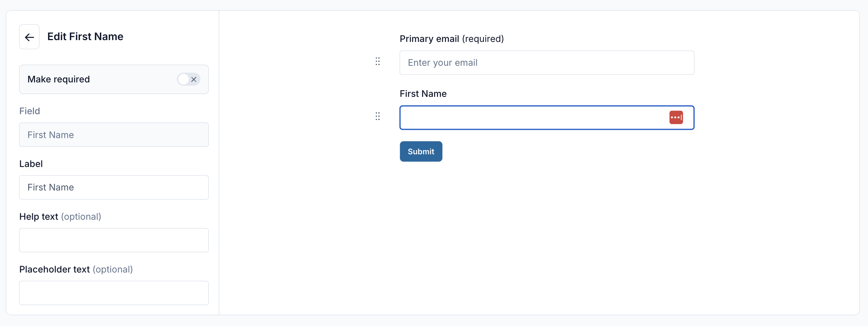
Task: Click the Placeholder text (optional) label
Action: point(76,269)
